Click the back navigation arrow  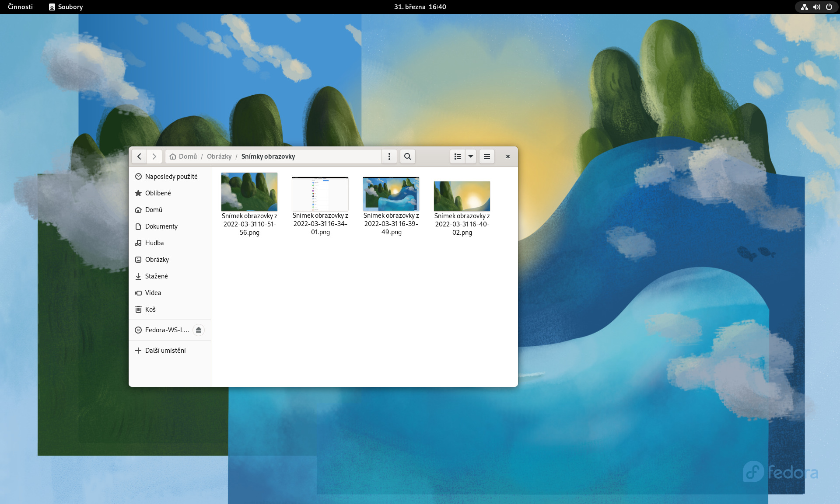[x=139, y=156]
